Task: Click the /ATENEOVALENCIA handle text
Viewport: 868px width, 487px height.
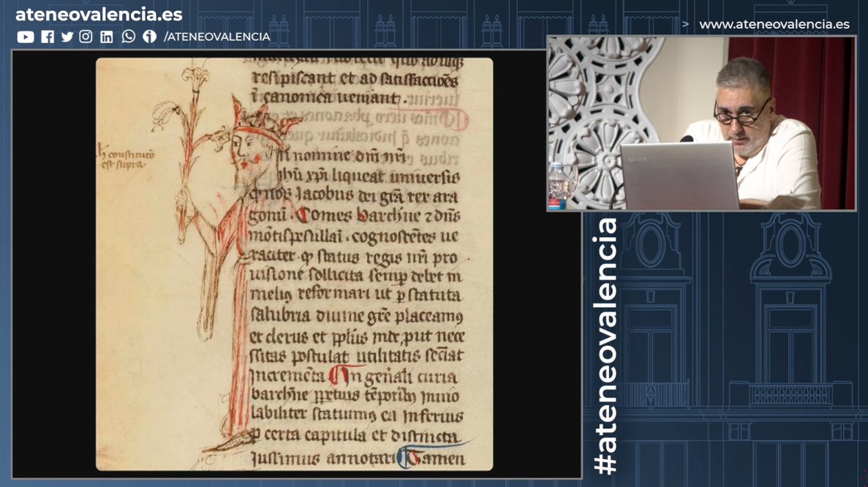Action: (216, 37)
